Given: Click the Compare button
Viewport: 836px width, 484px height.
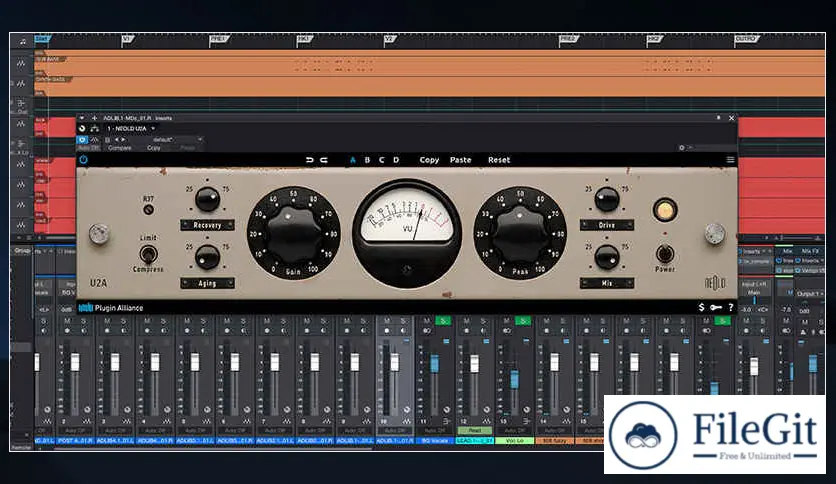Looking at the screenshot, I should pos(119,148).
